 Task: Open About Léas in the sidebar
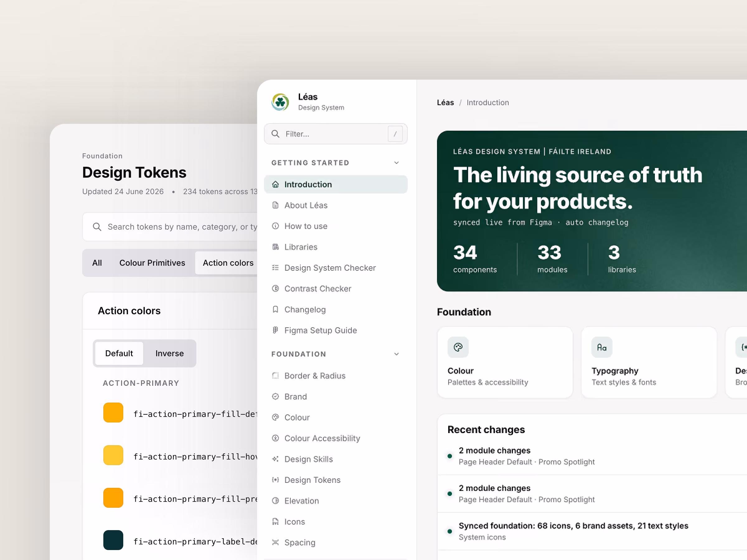336,205
